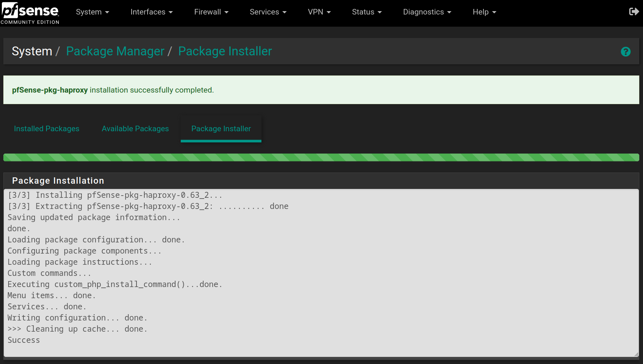Viewport: 643px width, 364px height.
Task: Click the pfSense Community Edition logo
Action: (30, 13)
